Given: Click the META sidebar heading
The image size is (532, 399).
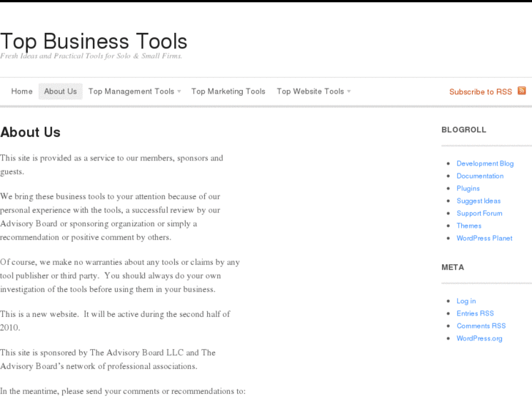Looking at the screenshot, I should tap(453, 267).
